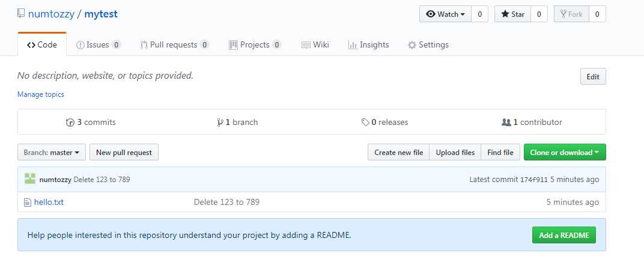Open the Pull requests tab
Screen dimensions: 644x268
tap(175, 45)
